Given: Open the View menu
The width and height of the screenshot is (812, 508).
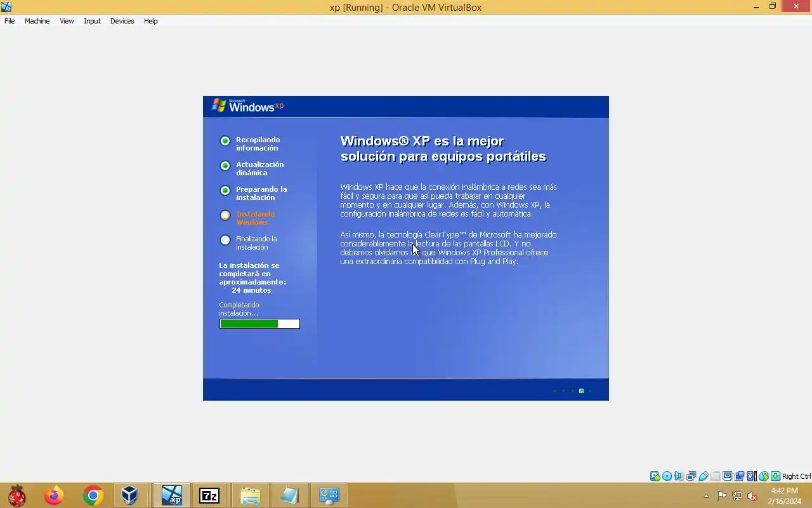Looking at the screenshot, I should [x=67, y=21].
